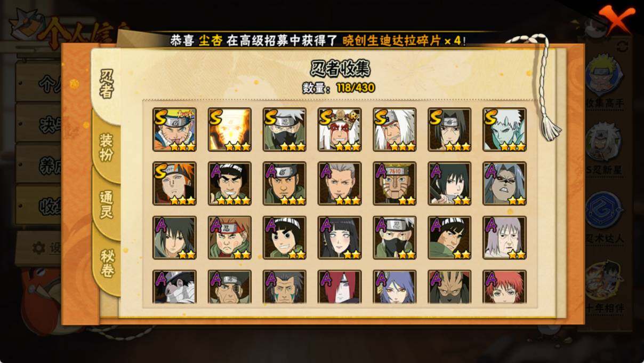
Task: Select the red-haired A-rank Sasori portrait
Action: coord(504,287)
